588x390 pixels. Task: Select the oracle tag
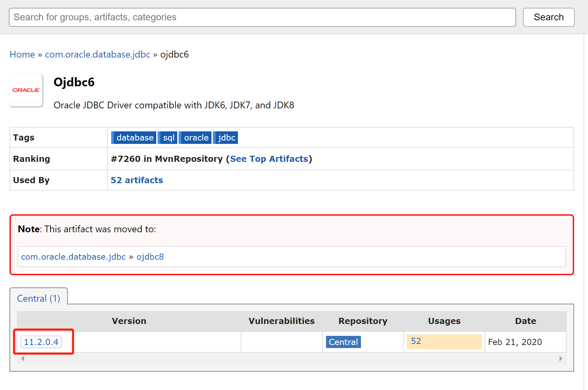pos(195,138)
